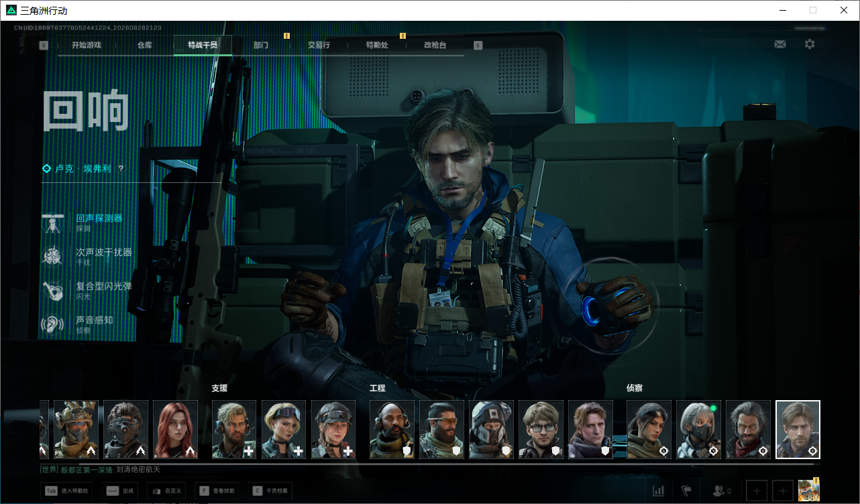Click the E key next-tab hint
This screenshot has width=860, height=504.
pyautogui.click(x=478, y=46)
